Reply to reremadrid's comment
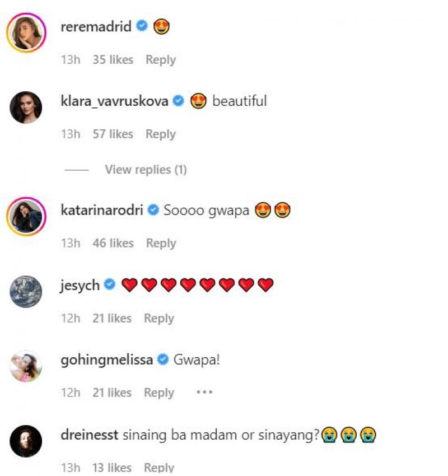This screenshot has width=448, height=476. click(x=161, y=60)
